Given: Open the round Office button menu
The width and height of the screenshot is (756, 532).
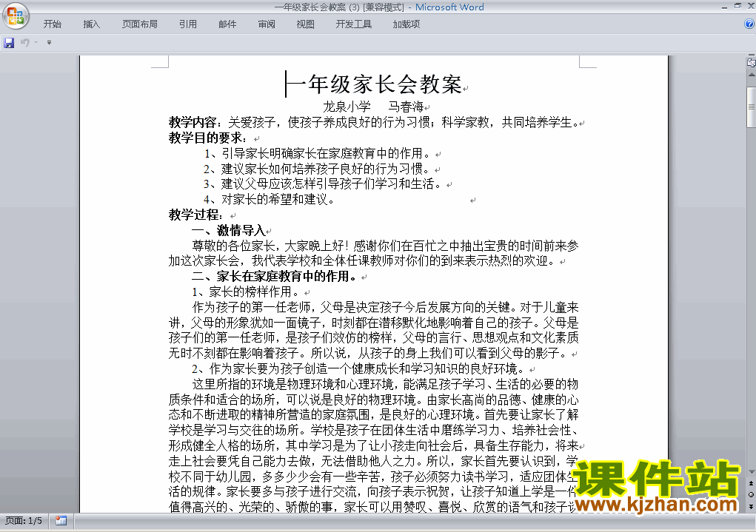Looking at the screenshot, I should (x=16, y=16).
